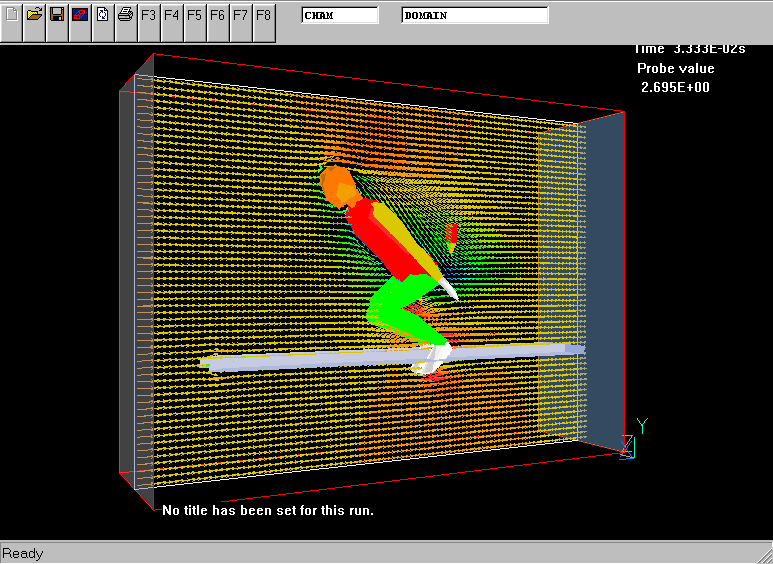Click the Probe value readout
Viewport: 773px width, 564px height.
[676, 78]
